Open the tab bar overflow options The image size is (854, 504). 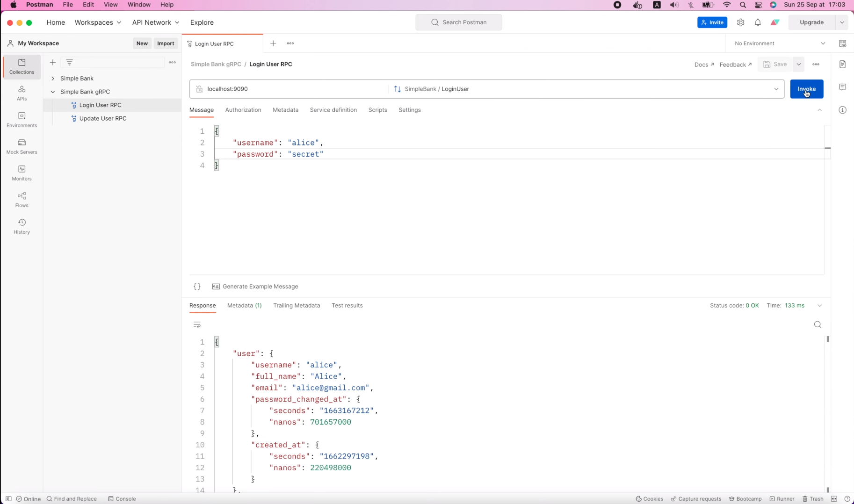pyautogui.click(x=290, y=43)
